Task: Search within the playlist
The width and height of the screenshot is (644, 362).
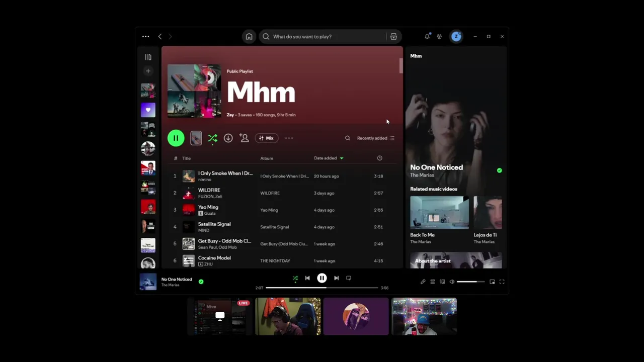Action: 347,138
